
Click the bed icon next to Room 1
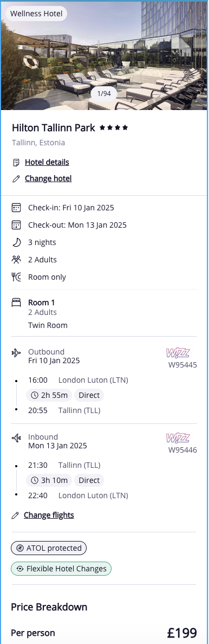[x=16, y=303]
